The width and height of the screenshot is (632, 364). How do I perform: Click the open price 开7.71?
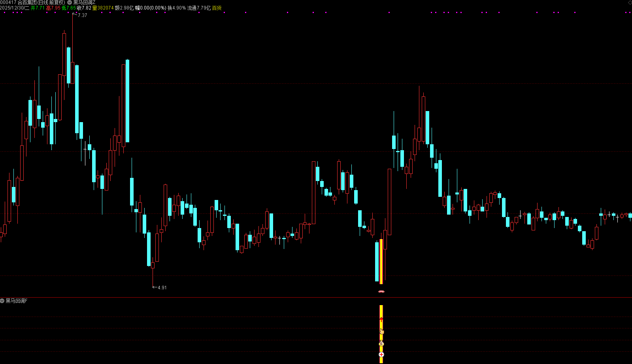[38, 8]
